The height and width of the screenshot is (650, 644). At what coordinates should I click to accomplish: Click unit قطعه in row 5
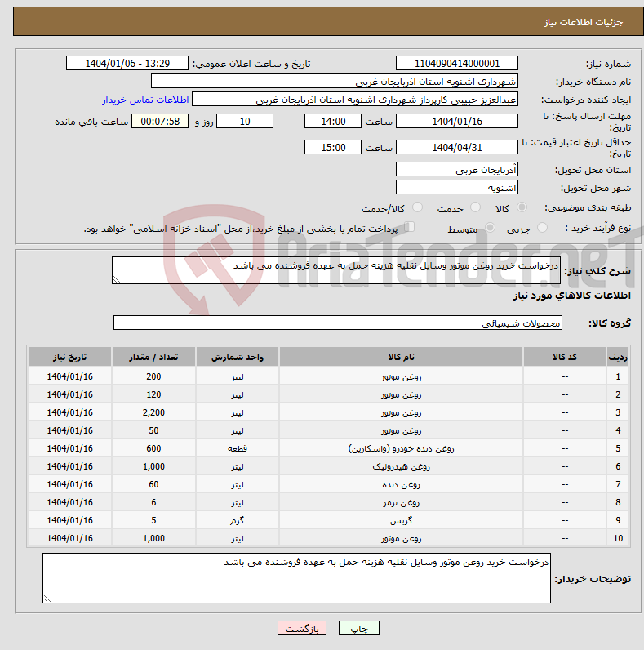(237, 448)
